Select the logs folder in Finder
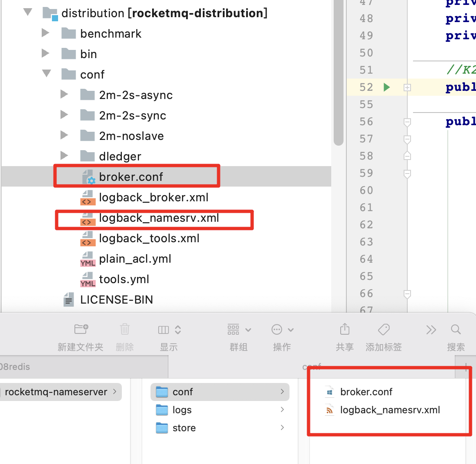Image resolution: width=476 pixels, height=464 pixels. [x=220, y=410]
